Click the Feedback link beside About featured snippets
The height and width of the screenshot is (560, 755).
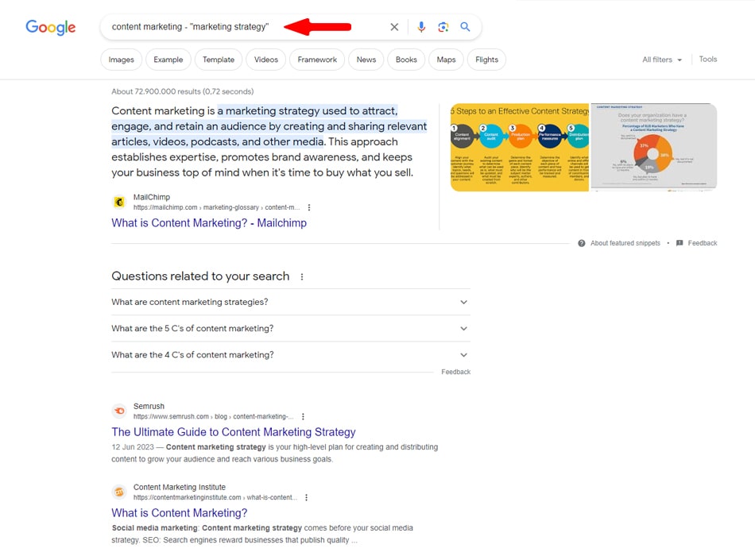coord(703,243)
